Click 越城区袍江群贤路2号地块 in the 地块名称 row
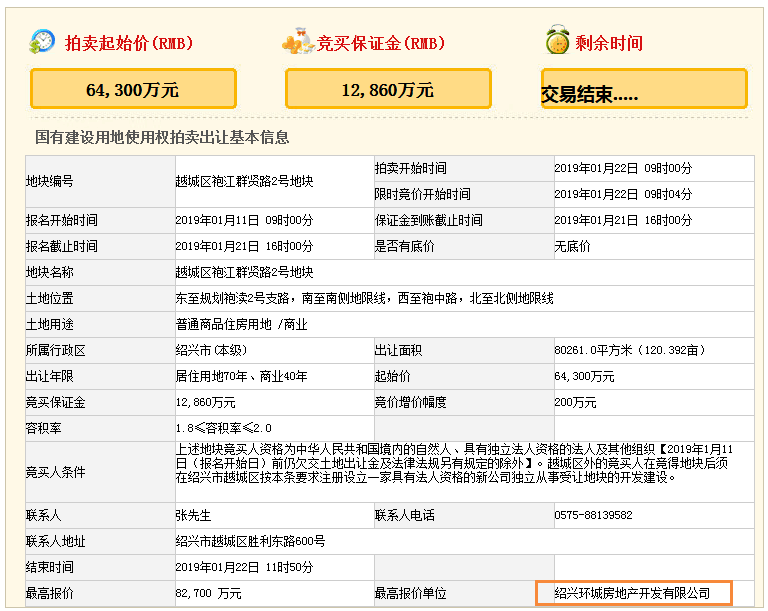This screenshot has width=768, height=611. click(244, 272)
